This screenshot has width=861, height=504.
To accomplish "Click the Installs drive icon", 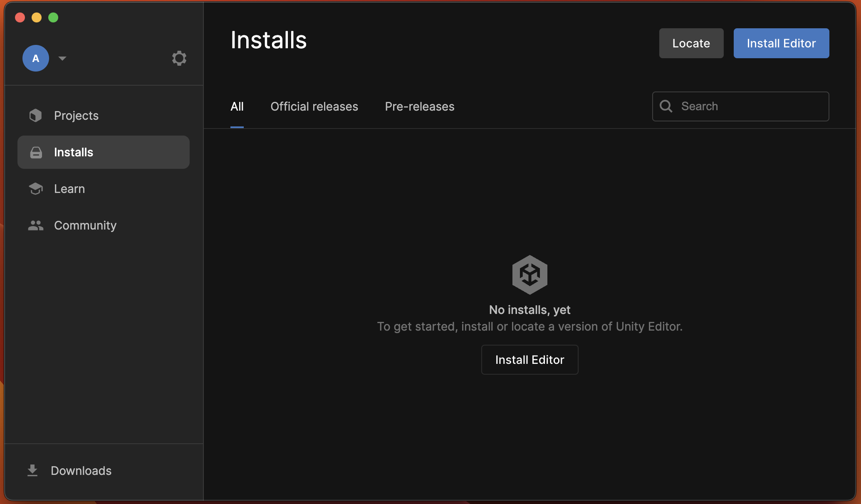I will [x=36, y=152].
